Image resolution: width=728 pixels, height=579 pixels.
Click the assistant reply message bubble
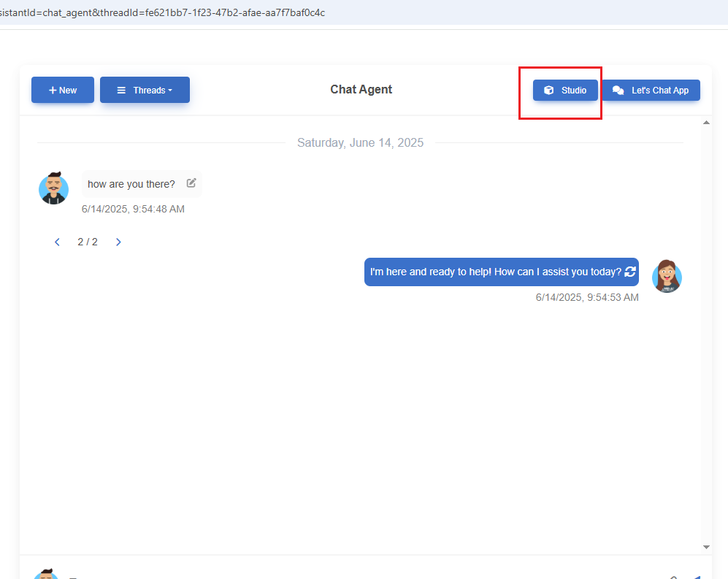coord(502,272)
